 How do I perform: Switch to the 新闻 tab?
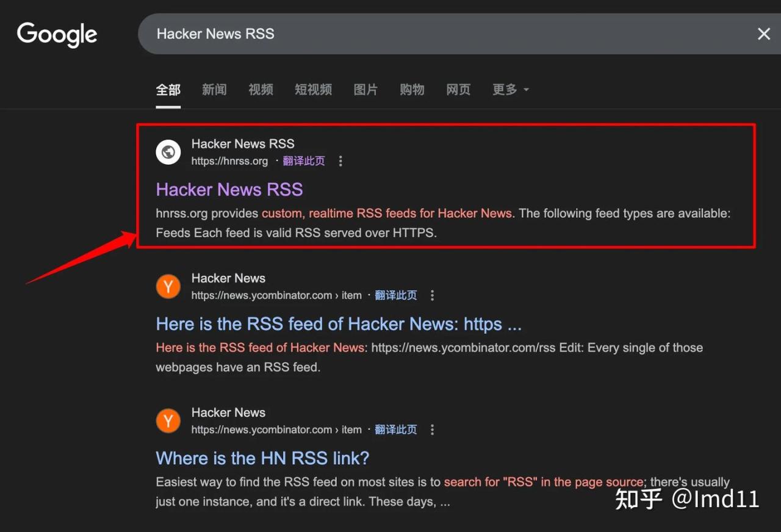pyautogui.click(x=214, y=90)
